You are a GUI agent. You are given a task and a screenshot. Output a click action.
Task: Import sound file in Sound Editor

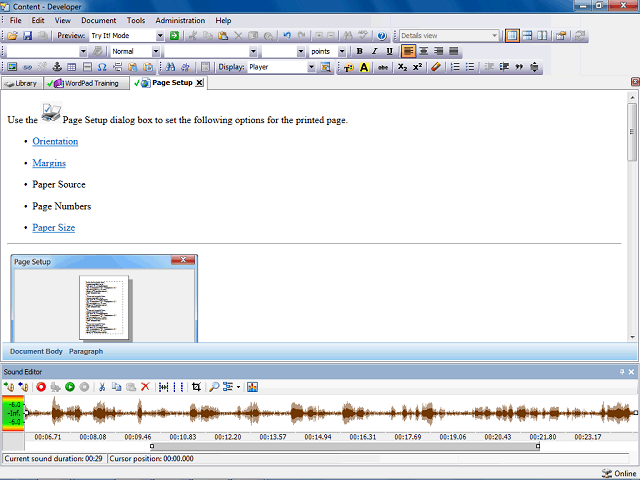(9, 387)
